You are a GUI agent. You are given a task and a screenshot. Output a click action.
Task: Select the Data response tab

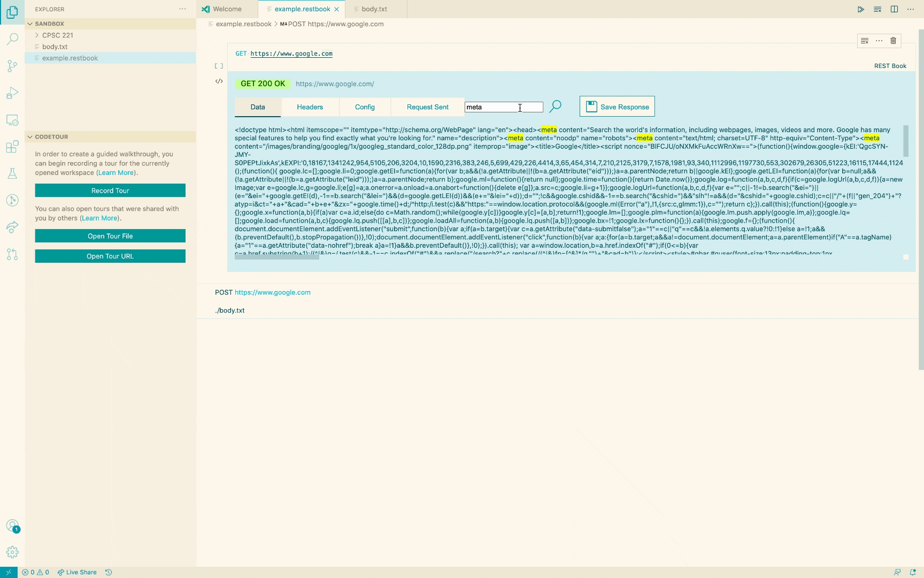coord(258,107)
